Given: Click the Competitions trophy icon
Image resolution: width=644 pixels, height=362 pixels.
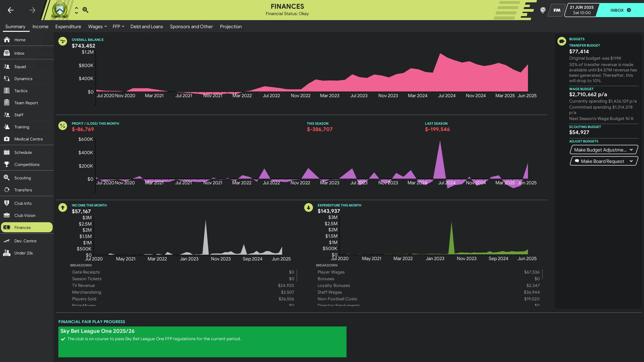Looking at the screenshot, I should [x=7, y=164].
